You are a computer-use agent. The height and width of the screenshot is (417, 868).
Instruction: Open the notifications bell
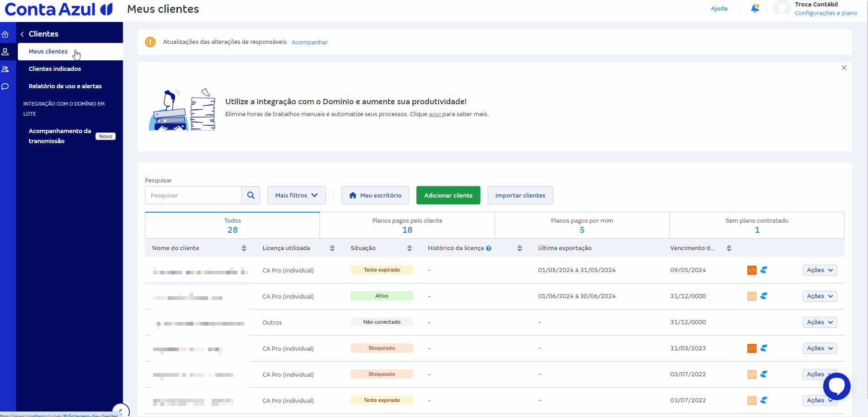coord(755,8)
